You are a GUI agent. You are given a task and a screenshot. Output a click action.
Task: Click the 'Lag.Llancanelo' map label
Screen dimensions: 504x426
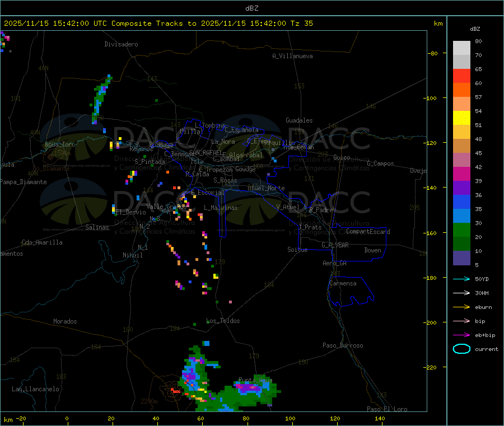click(36, 389)
